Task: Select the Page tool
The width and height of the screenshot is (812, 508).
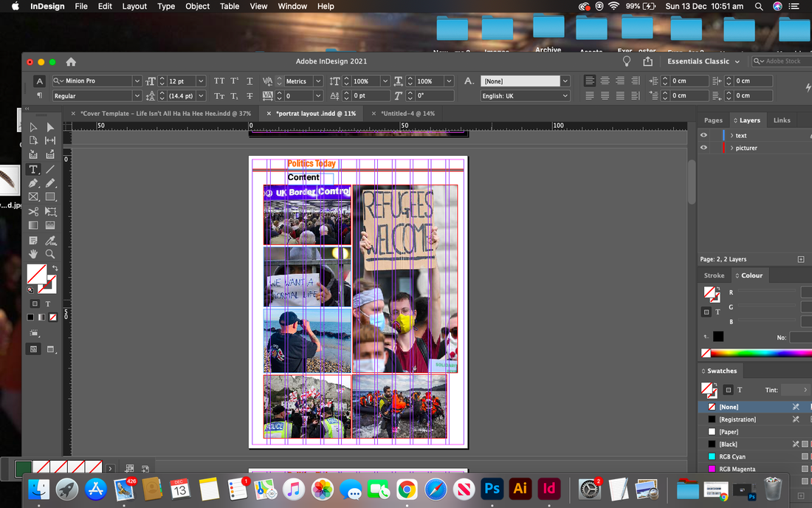Action: (33, 140)
